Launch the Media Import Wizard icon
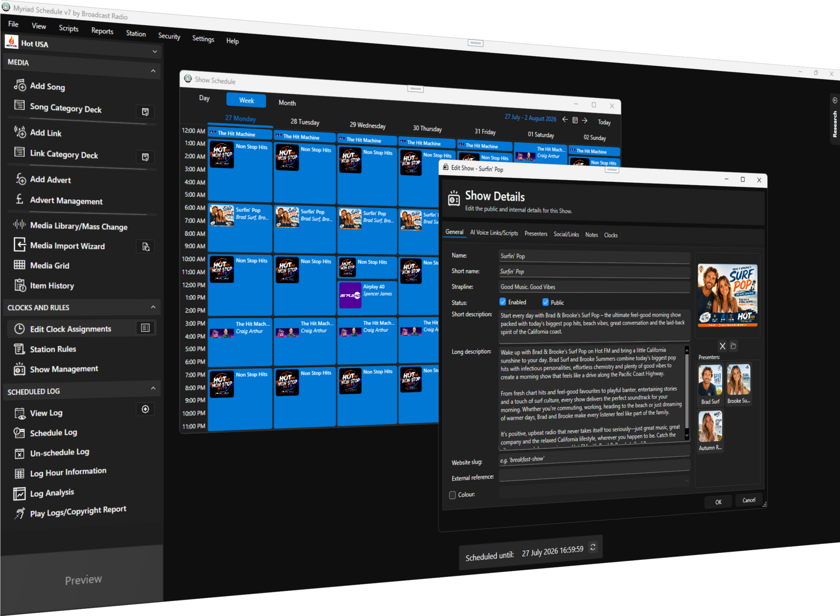 point(20,244)
